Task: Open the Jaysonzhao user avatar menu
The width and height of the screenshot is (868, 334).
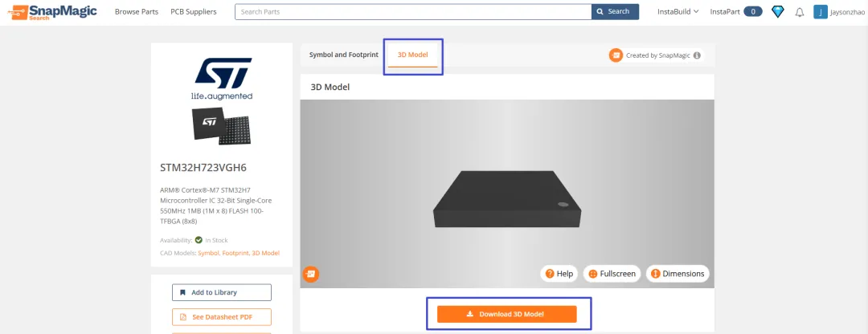Action: click(820, 11)
